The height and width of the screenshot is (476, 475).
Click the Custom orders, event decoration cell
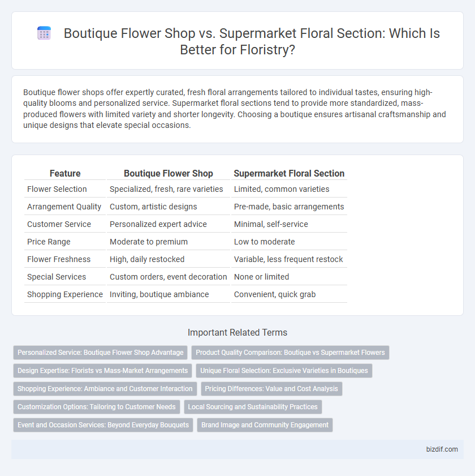click(x=169, y=277)
